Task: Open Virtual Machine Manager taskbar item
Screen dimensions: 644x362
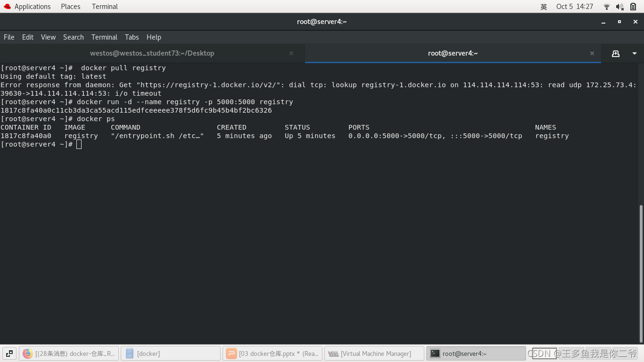Action: (374, 354)
